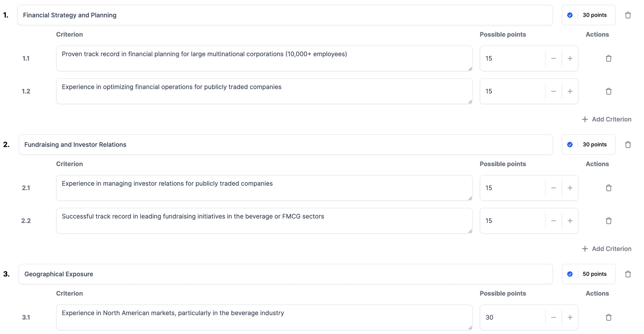Delete the Financial Strategy and Planning section

[628, 15]
